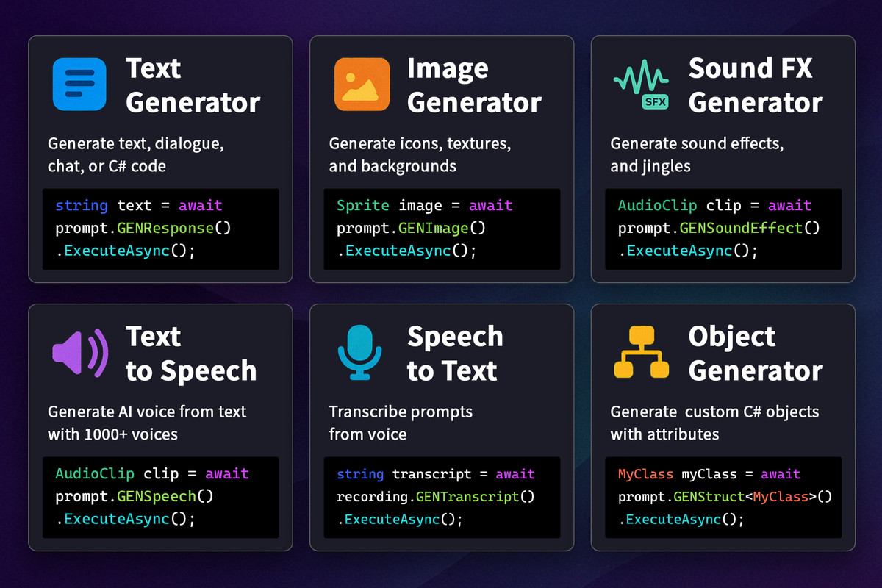The width and height of the screenshot is (882, 588).
Task: Click "Generate custom C# objects with attributes" description
Action: click(714, 423)
